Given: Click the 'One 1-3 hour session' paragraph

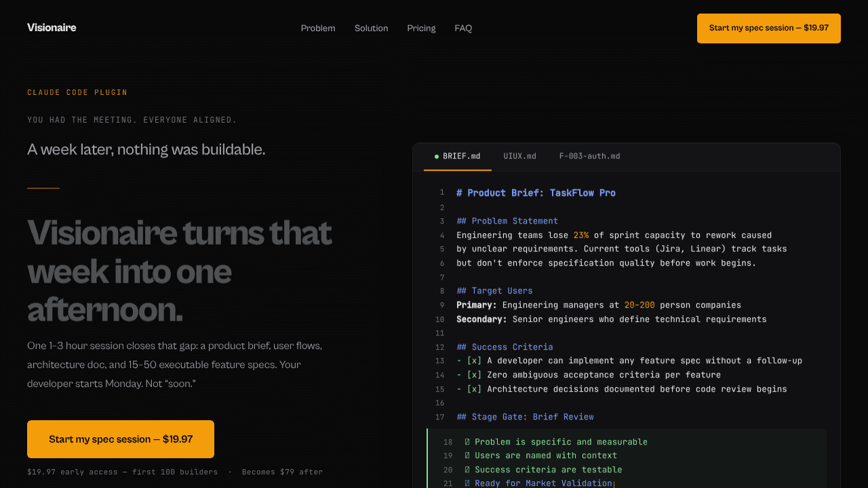Looking at the screenshot, I should tap(175, 365).
